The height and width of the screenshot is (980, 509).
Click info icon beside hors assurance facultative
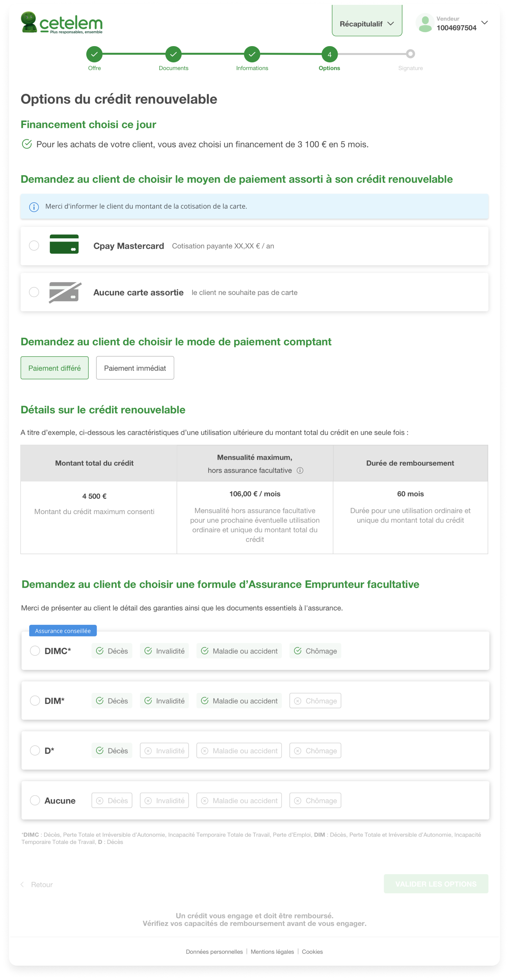point(300,470)
